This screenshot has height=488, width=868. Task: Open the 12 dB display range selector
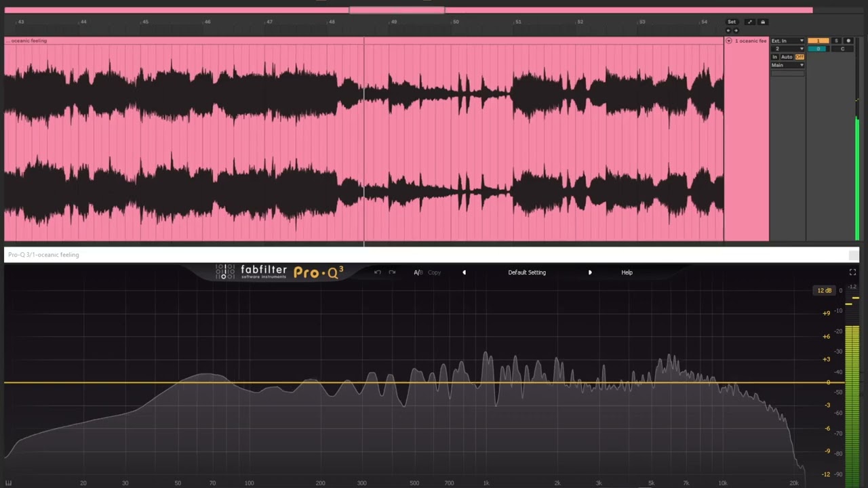[x=824, y=291]
